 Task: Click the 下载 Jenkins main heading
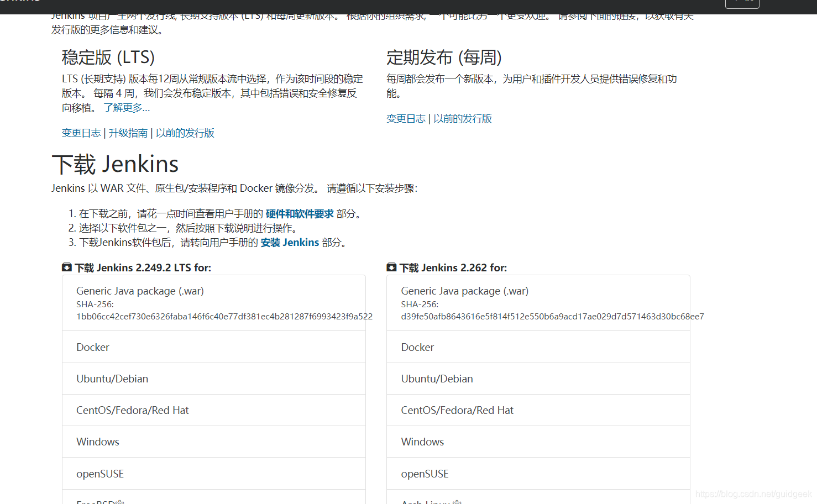tap(115, 164)
